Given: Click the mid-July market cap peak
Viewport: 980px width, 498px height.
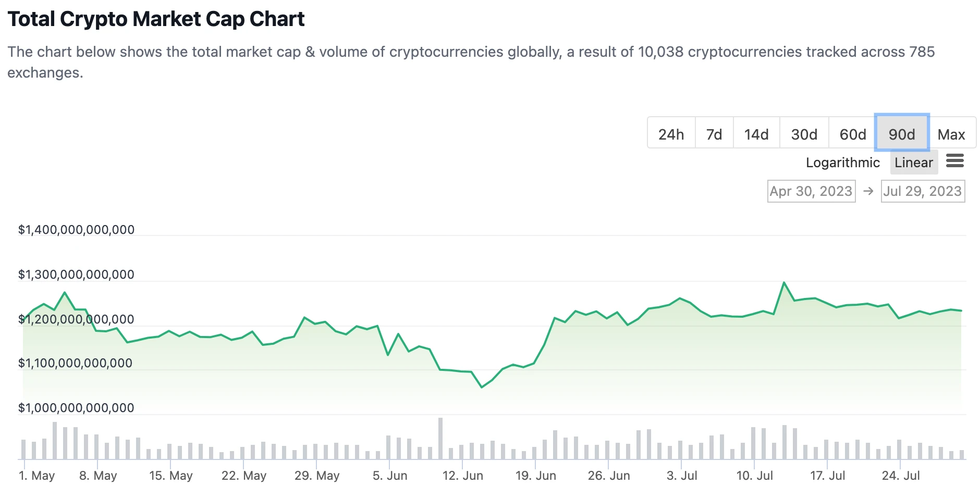Looking at the screenshot, I should [783, 283].
